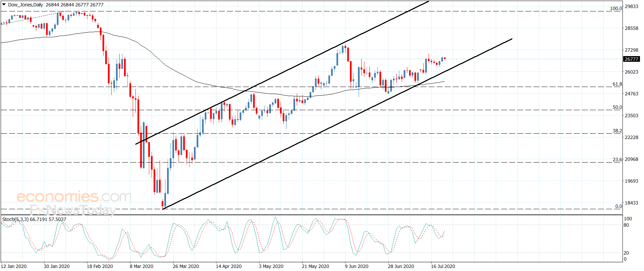Screen dimensions: 644x271
Task: Click the 16 Jul 2020 date marker
Action: click(x=443, y=266)
